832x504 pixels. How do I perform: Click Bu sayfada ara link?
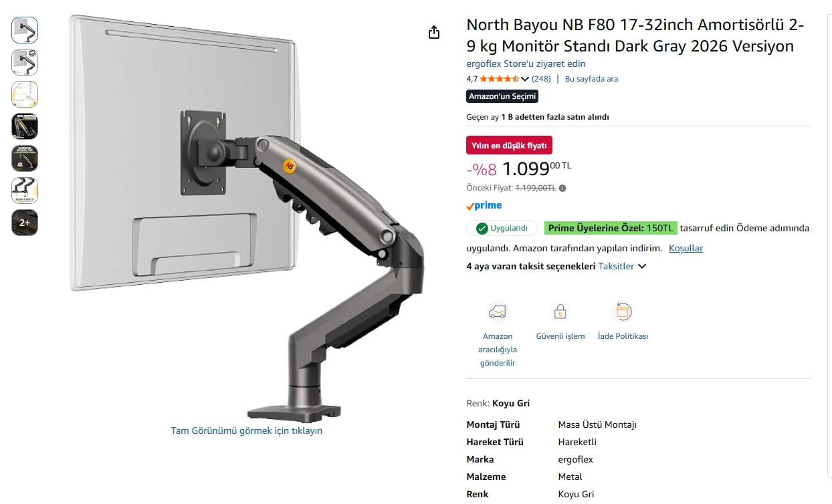coord(591,79)
